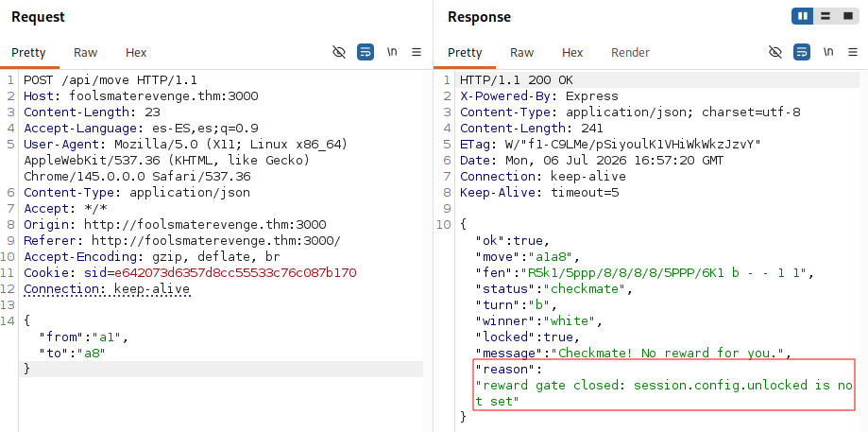Switch to Raw tab in Response

pos(521,53)
